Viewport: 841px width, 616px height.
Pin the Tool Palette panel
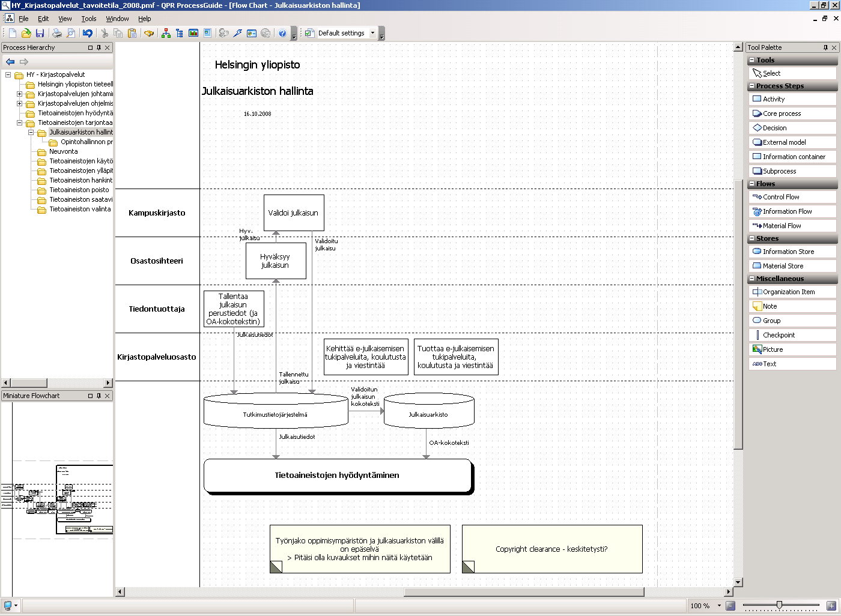tap(825, 47)
